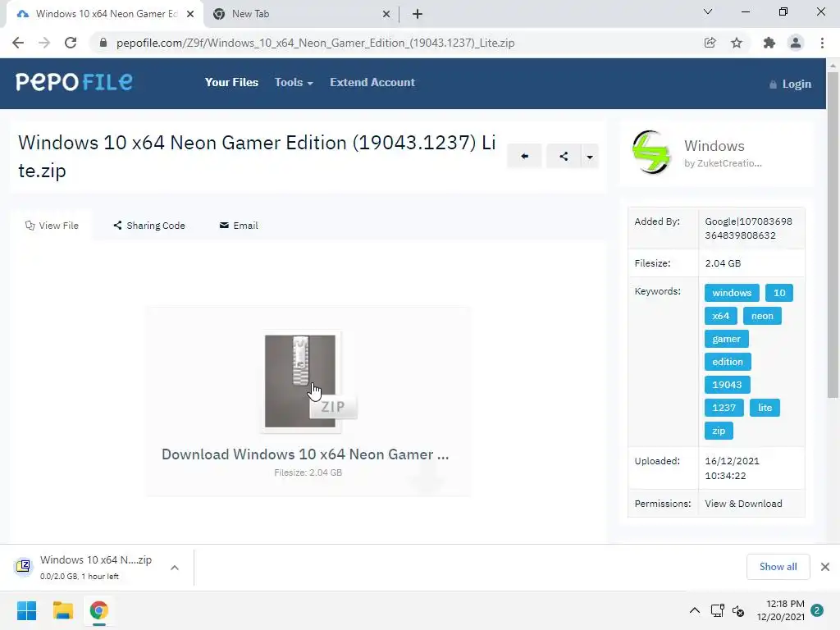The width and height of the screenshot is (840, 630).
Task: Click the network status tray icon
Action: click(x=717, y=610)
